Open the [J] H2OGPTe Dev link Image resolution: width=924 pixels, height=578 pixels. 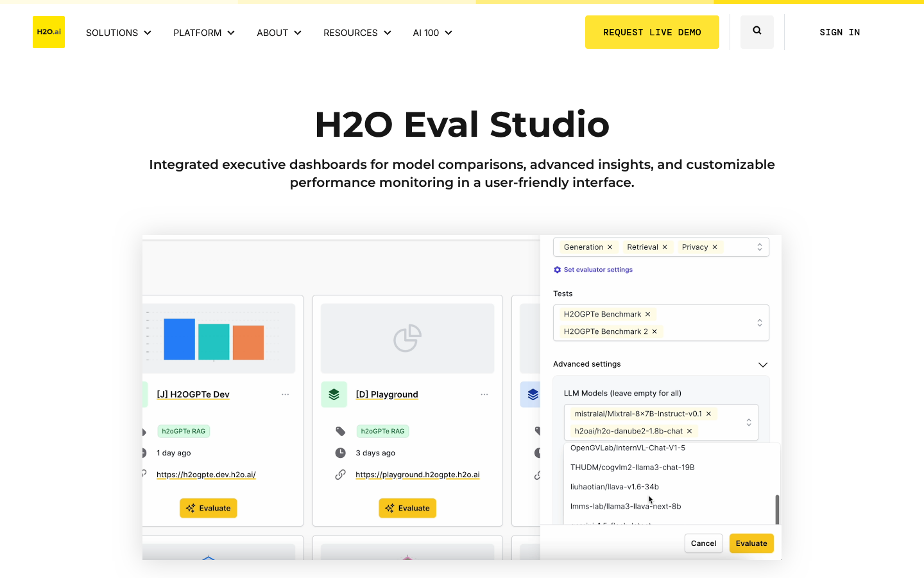tap(193, 394)
